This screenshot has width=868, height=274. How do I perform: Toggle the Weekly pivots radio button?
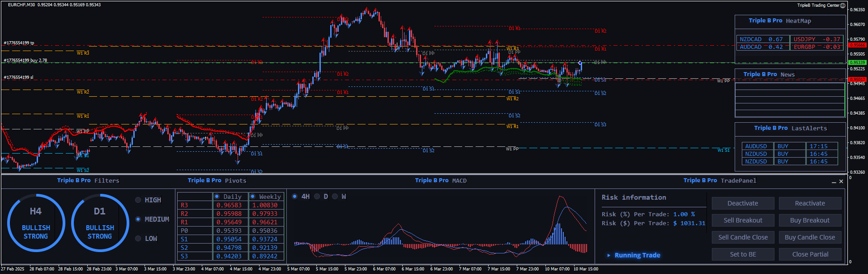pos(253,197)
